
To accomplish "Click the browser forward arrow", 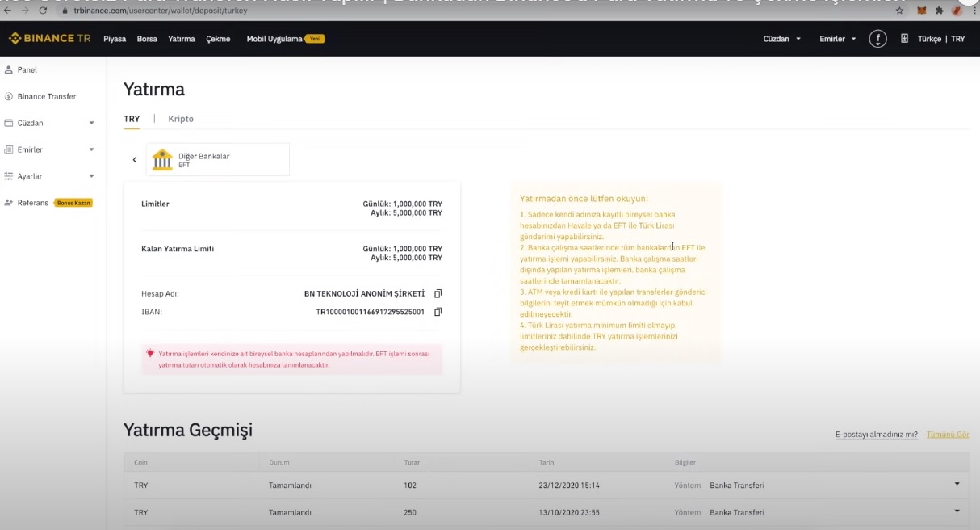I will click(x=25, y=11).
